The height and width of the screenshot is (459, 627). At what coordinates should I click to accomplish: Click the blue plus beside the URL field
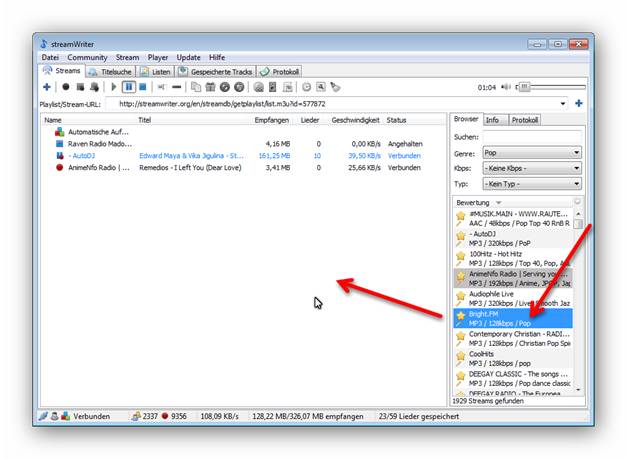(579, 104)
